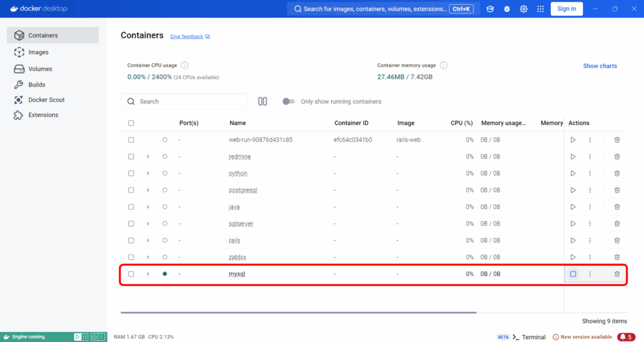Delete the zabbix container
644x342 pixels.
617,257
